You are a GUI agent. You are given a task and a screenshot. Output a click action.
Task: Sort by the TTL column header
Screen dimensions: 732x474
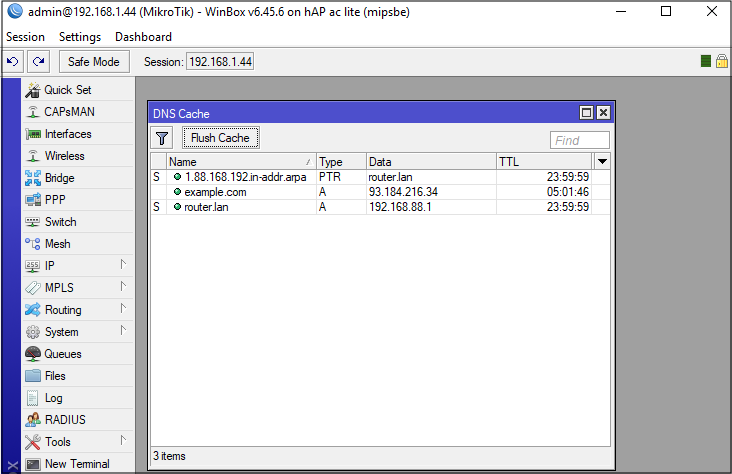coord(544,162)
